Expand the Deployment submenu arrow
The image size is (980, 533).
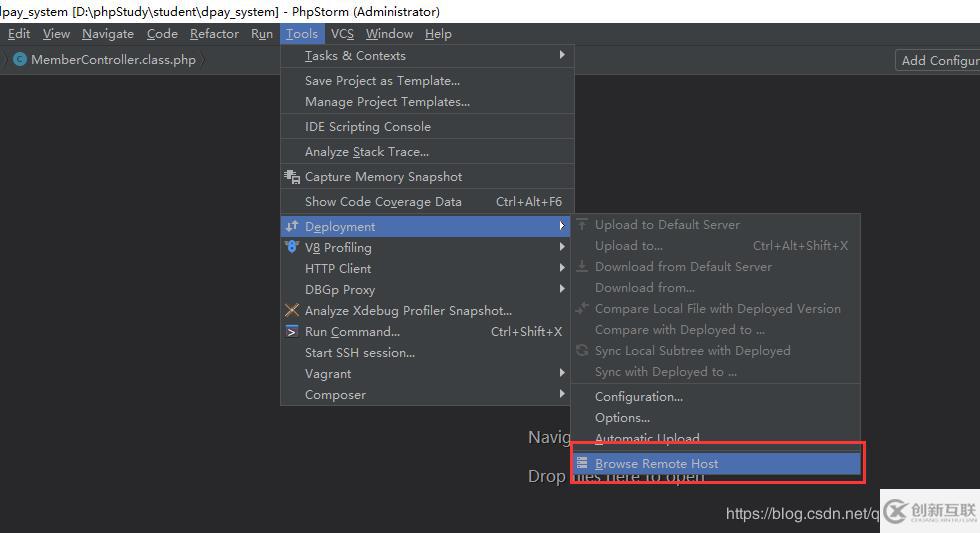point(562,226)
